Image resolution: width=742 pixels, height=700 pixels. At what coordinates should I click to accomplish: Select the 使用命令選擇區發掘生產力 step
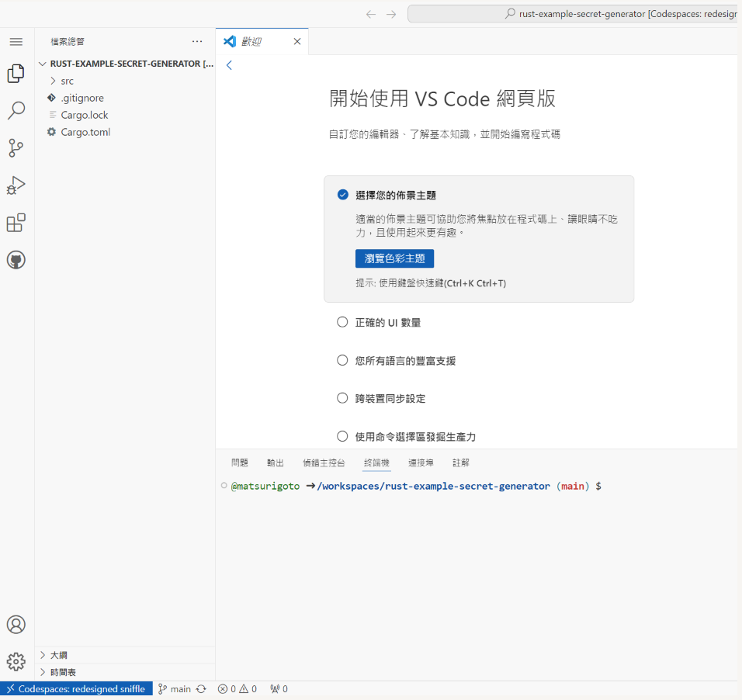pos(406,436)
